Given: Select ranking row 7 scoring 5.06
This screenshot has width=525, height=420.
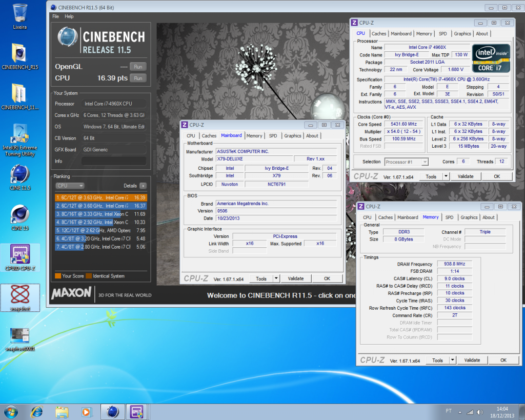Looking at the screenshot, I should [101, 247].
